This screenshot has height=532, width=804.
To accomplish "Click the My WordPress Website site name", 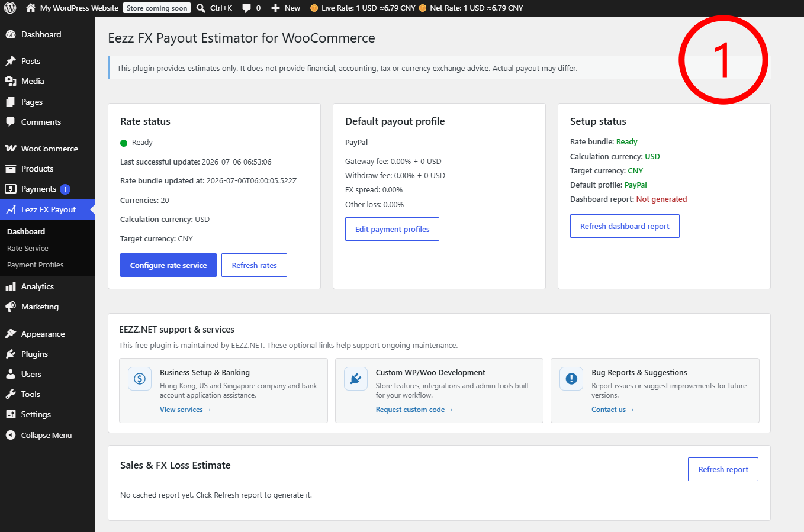I will click(79, 8).
